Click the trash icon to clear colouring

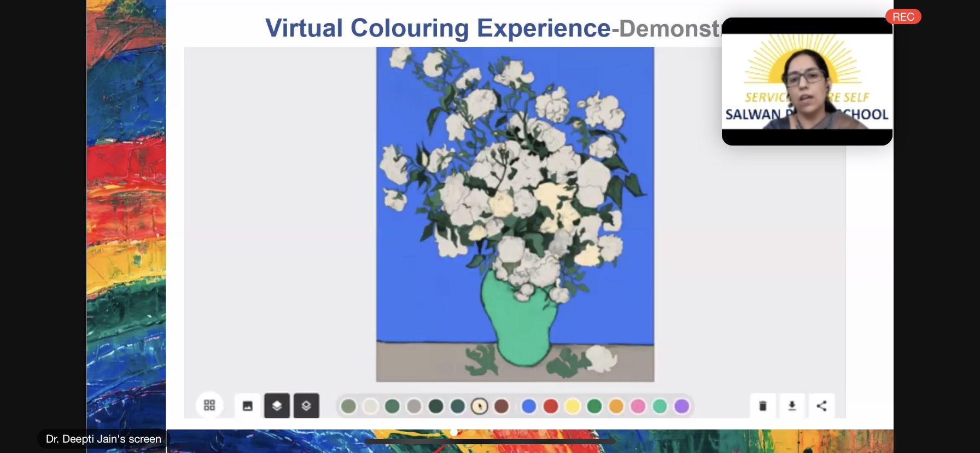[763, 406]
